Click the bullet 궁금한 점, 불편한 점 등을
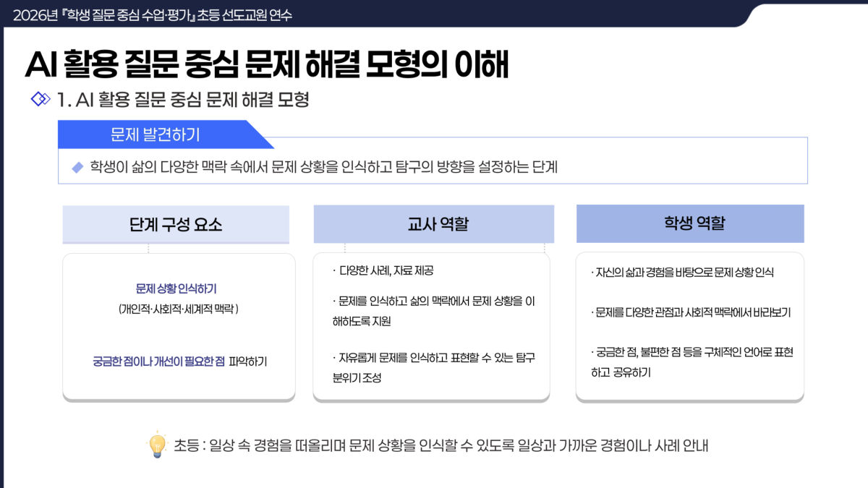 tap(692, 361)
